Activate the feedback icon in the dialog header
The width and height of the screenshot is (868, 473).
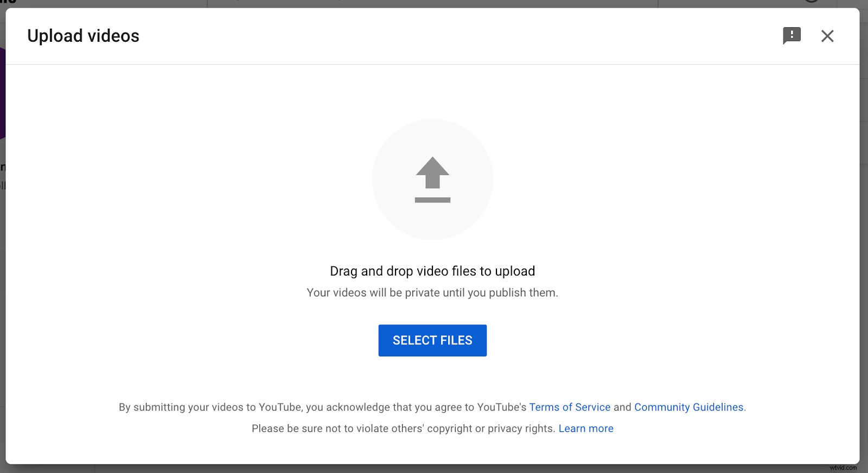click(x=792, y=35)
